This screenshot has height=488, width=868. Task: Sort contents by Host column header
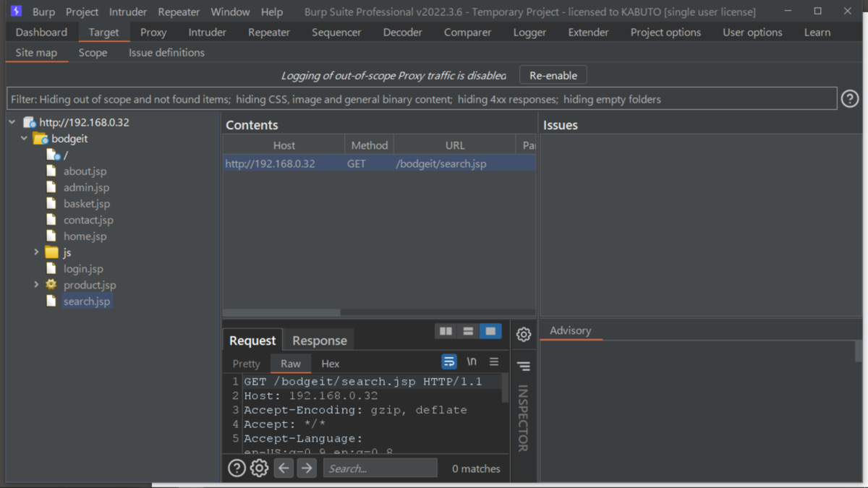pyautogui.click(x=284, y=145)
